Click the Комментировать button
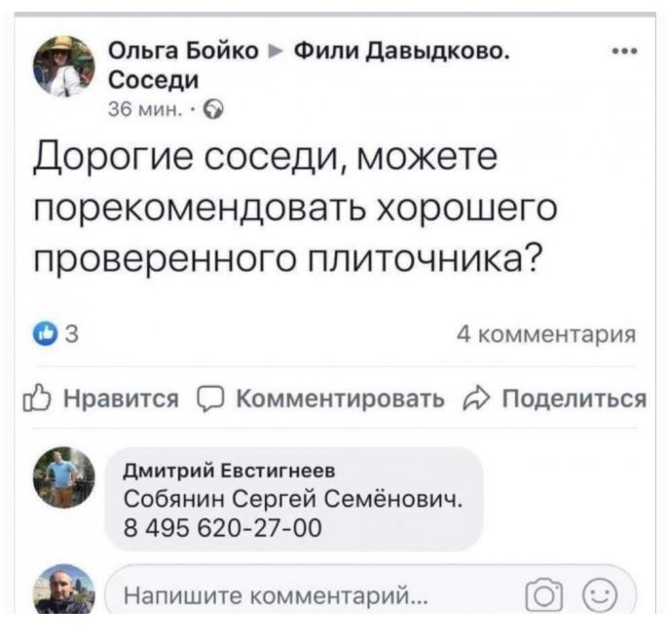The image size is (668, 644). pos(320,398)
